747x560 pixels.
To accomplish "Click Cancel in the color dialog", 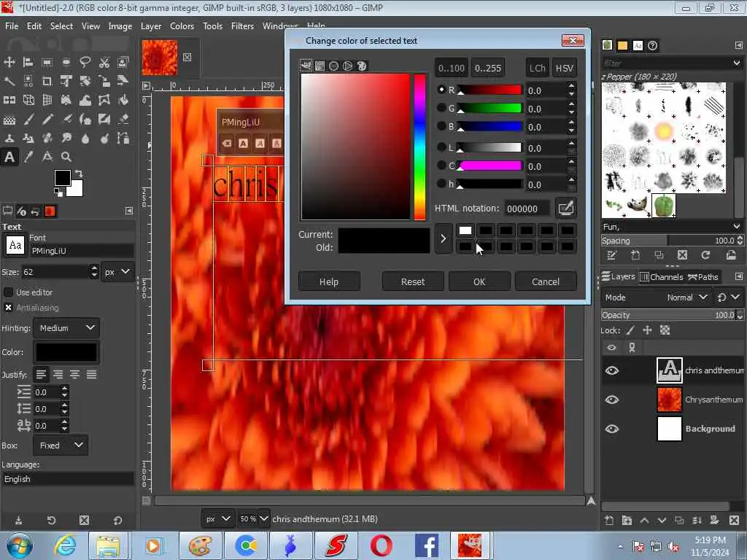I will (546, 281).
